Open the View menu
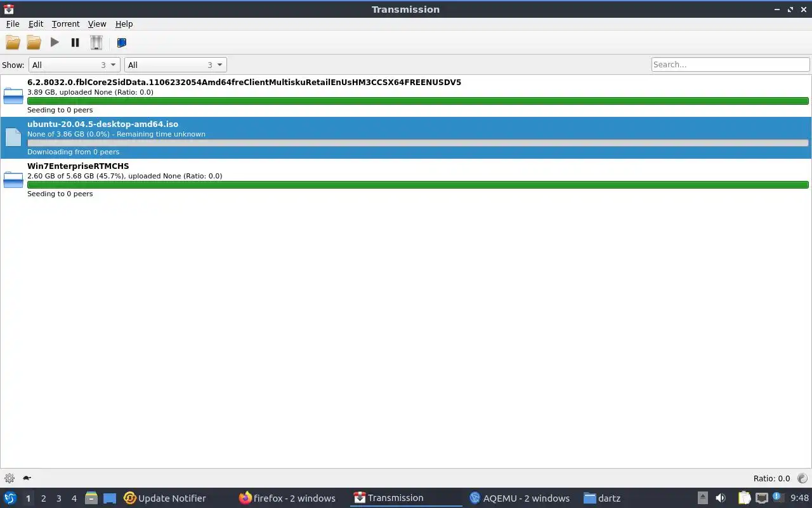Image resolution: width=812 pixels, height=508 pixels. tap(97, 23)
